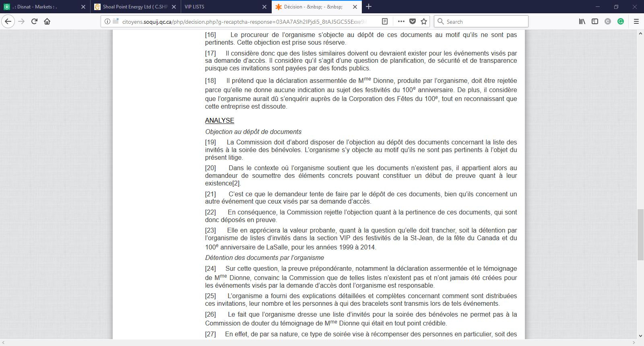644x346 pixels.
Task: Show sidebars icon
Action: tap(595, 21)
